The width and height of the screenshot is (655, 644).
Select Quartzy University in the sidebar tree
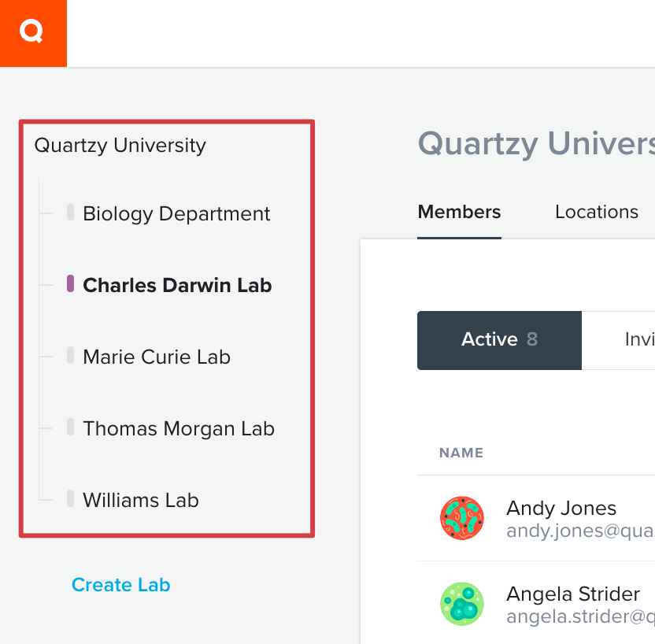(x=120, y=146)
